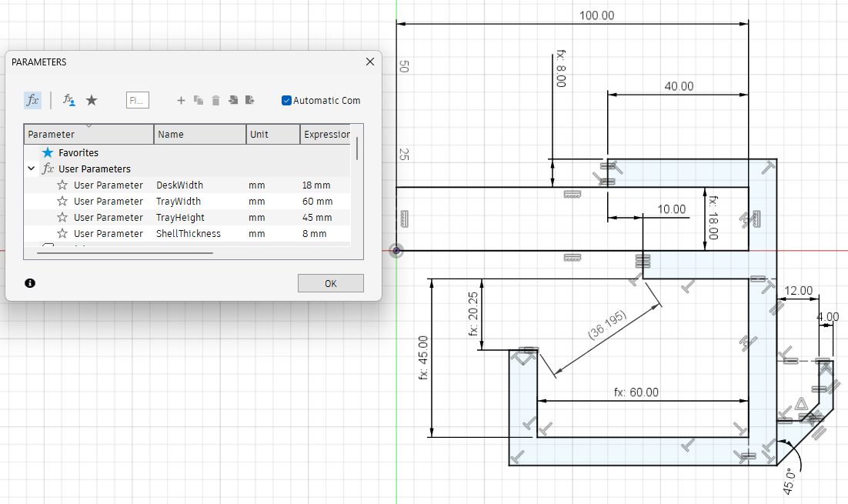The width and height of the screenshot is (848, 504).
Task: Add a new parameter with the plus icon
Action: pos(181,100)
